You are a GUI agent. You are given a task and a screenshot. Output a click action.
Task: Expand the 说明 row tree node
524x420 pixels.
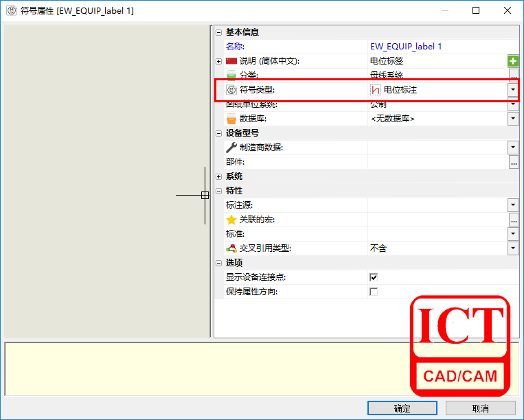(x=219, y=61)
